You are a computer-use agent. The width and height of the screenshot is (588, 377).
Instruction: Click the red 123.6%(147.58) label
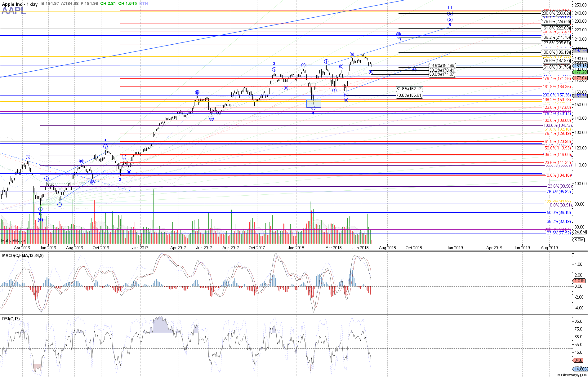coord(557,108)
